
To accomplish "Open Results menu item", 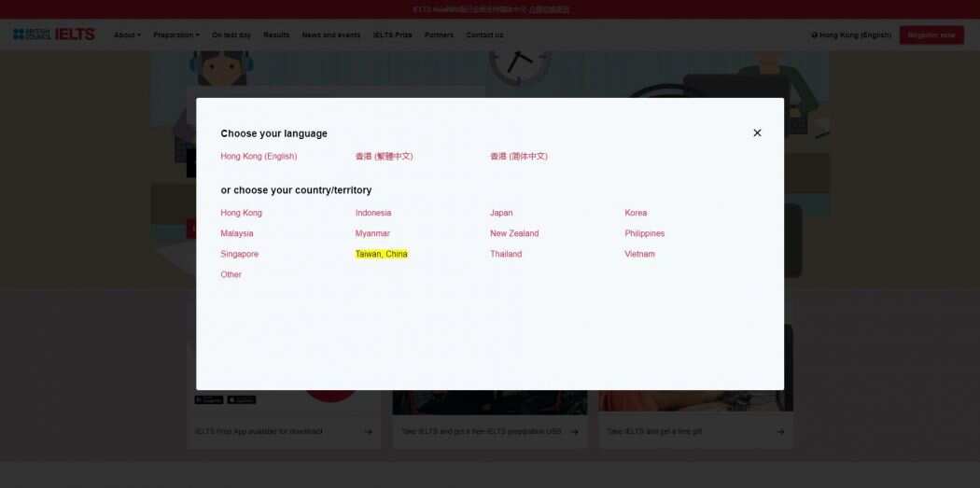I will point(276,35).
